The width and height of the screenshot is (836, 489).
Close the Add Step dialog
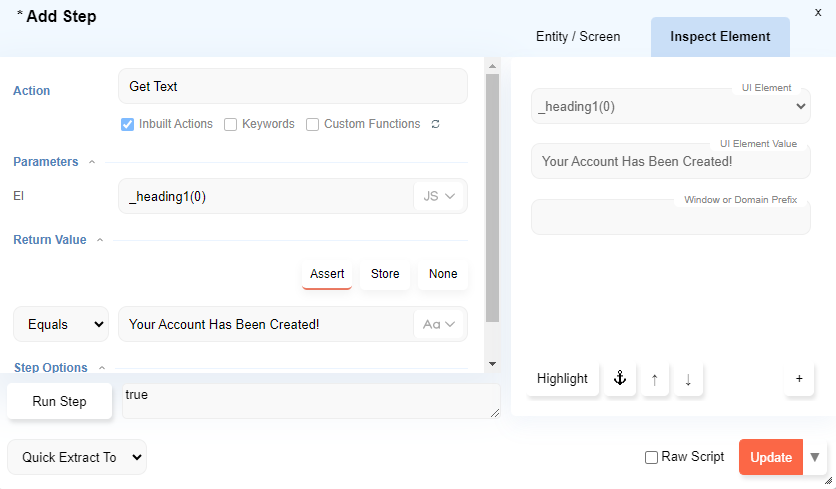coord(818,12)
